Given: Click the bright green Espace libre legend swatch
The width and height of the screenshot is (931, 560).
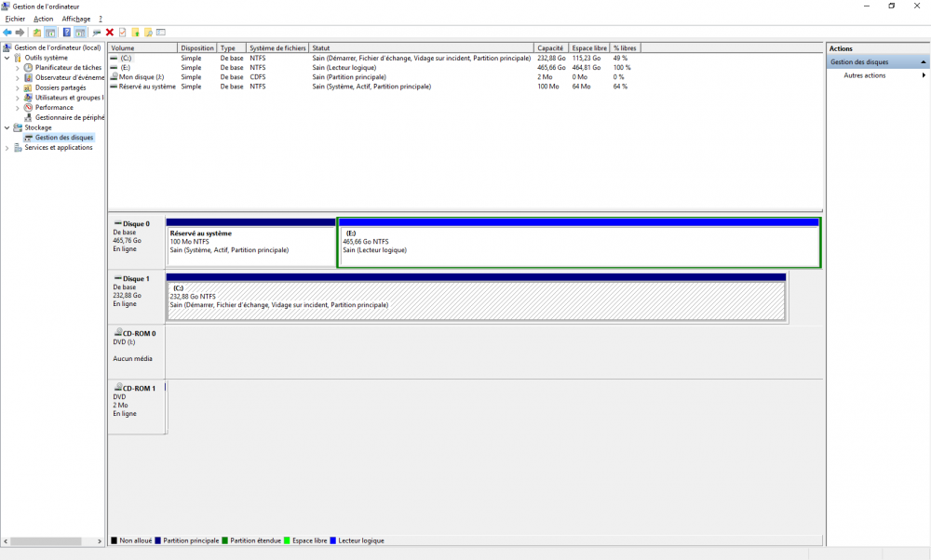Looking at the screenshot, I should coord(287,540).
